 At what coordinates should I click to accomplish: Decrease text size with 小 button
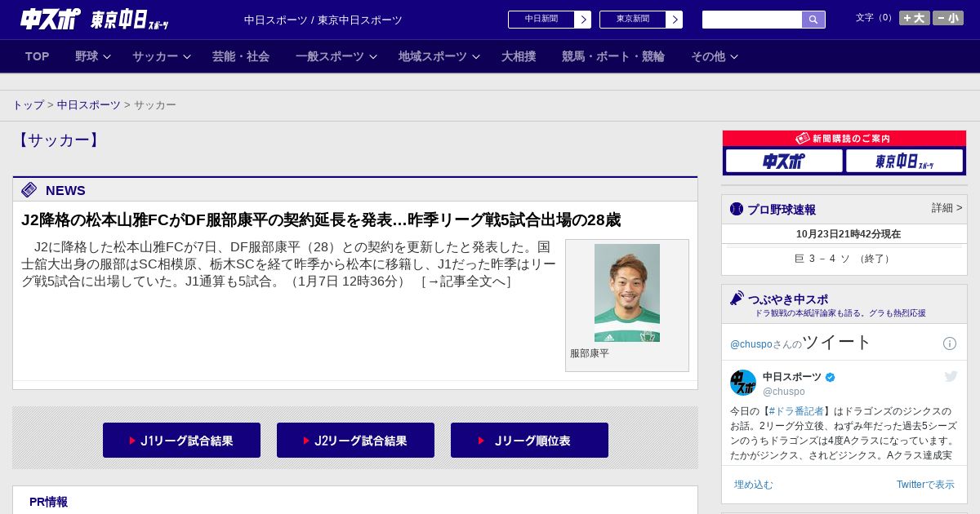948,18
